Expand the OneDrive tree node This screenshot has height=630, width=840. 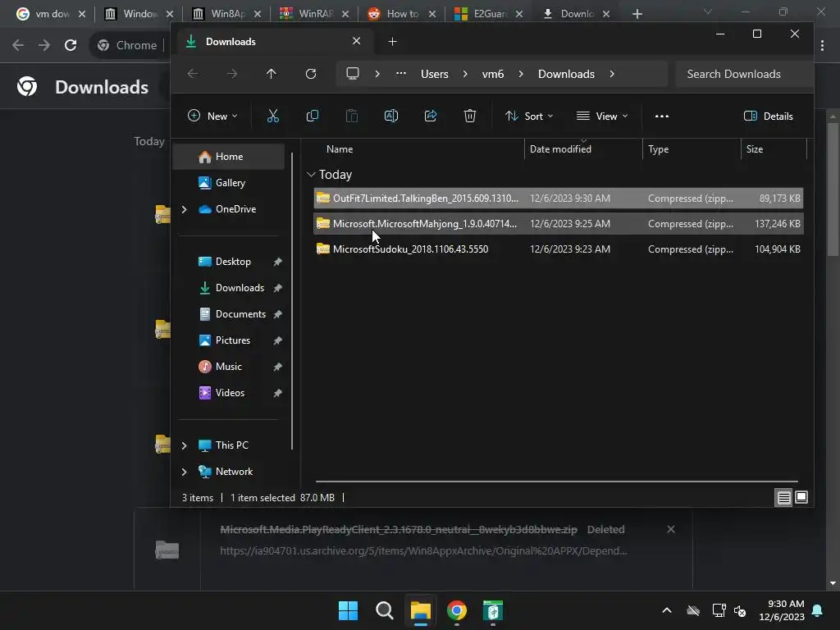tap(185, 209)
